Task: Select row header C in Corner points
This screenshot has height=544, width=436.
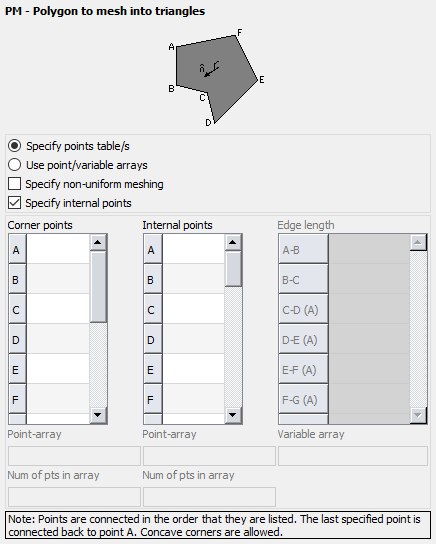Action: click(x=17, y=309)
